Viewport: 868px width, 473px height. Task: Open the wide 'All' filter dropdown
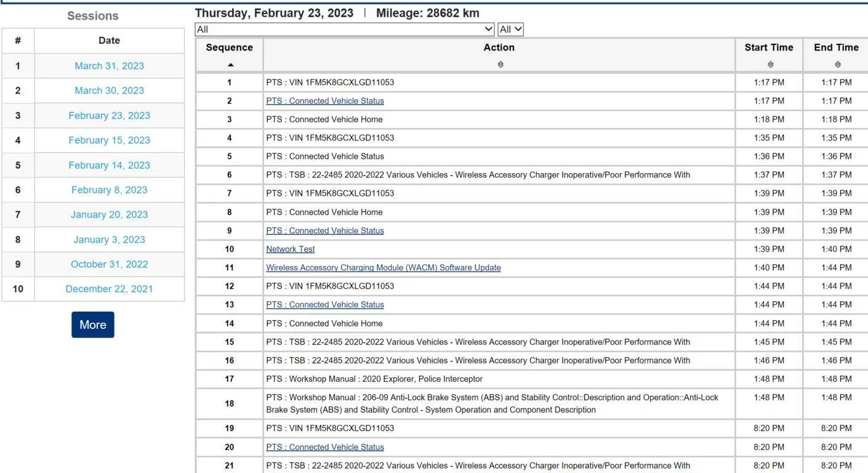click(x=345, y=29)
